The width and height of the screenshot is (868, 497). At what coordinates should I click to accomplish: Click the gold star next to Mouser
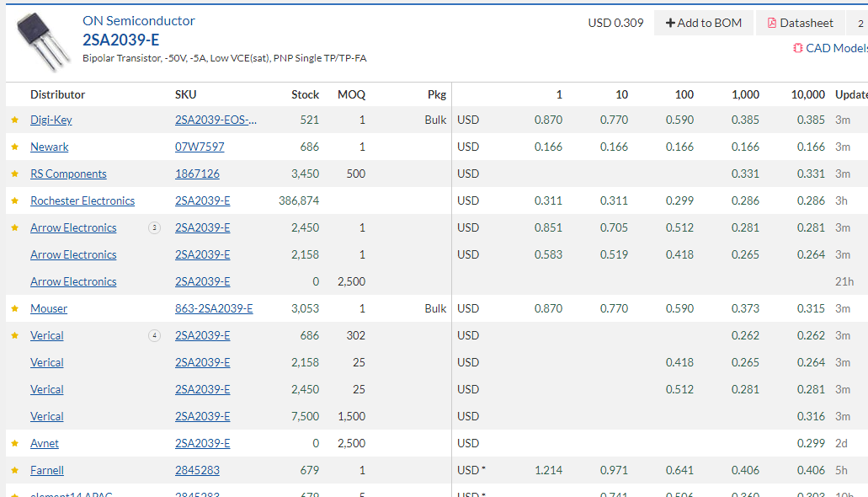coord(15,308)
